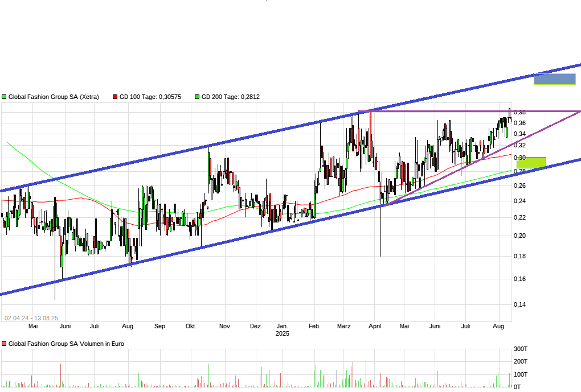Click the green Global Fashion Group SA legend square
The image size is (581, 392).
[4, 97]
